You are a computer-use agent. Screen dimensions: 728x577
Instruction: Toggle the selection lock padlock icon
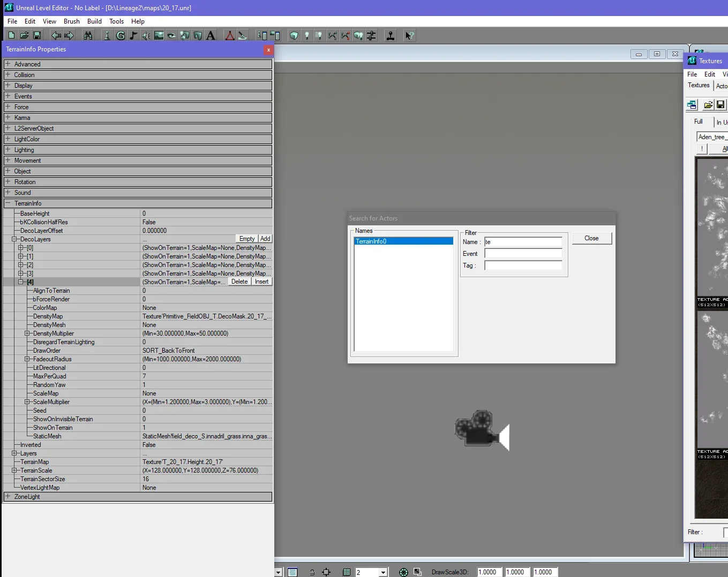click(x=312, y=572)
